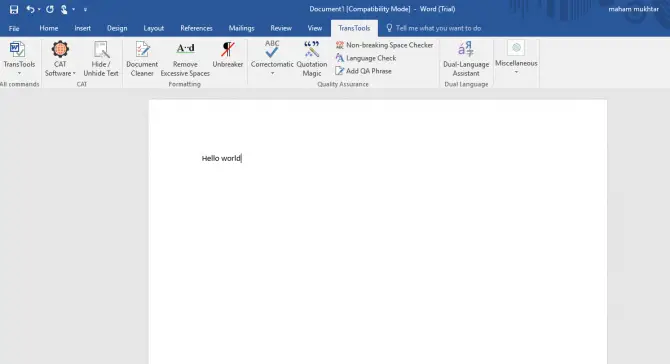Open the View tab
670x364 pixels.
pyautogui.click(x=315, y=28)
